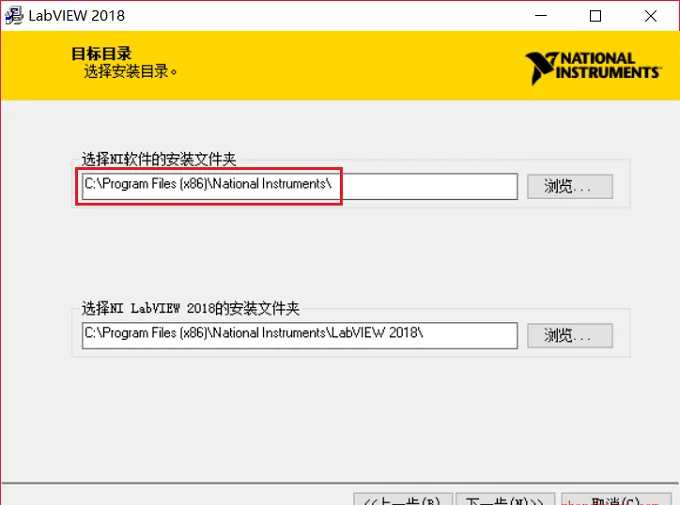Go back with 上一步 button
This screenshot has height=505, width=680.
pos(403,499)
